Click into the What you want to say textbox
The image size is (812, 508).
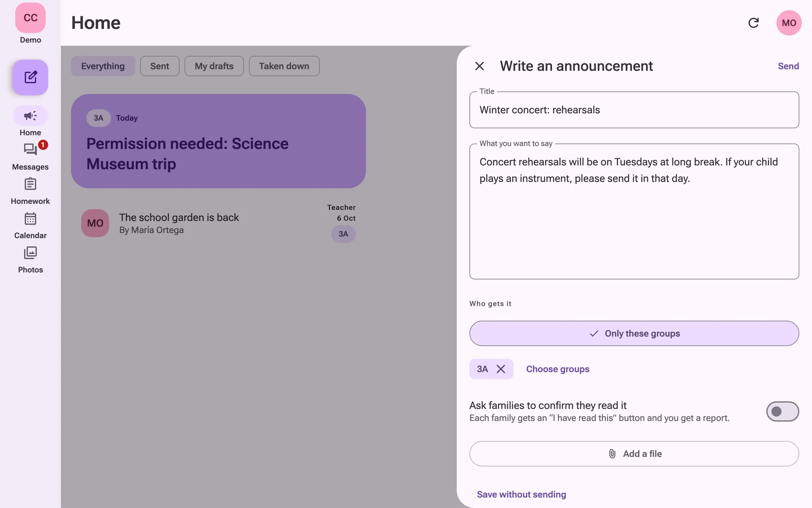[x=634, y=211]
